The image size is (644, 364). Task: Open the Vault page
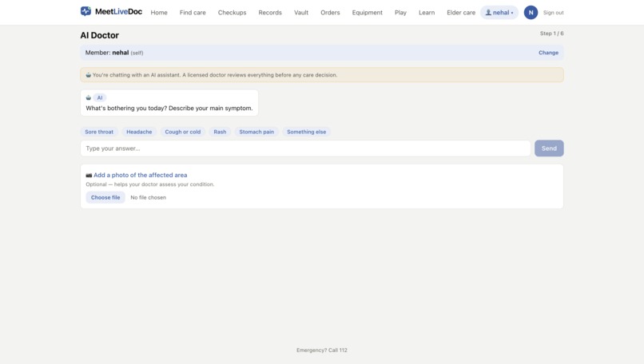pos(301,13)
